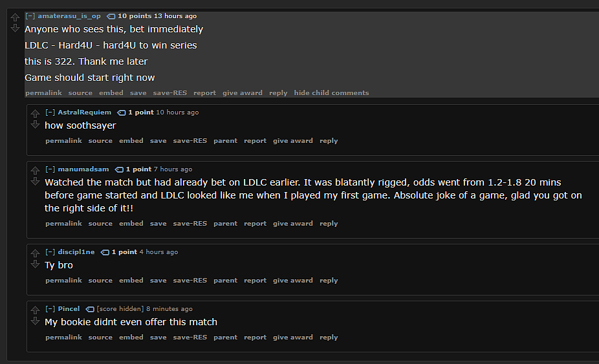Upvote amaterasu_is_op's comment
The width and height of the screenshot is (599, 364).
tap(15, 17)
